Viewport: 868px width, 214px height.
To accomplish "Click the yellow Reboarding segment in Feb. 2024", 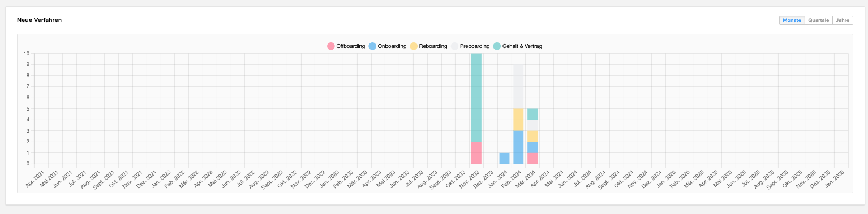I will pyautogui.click(x=518, y=120).
